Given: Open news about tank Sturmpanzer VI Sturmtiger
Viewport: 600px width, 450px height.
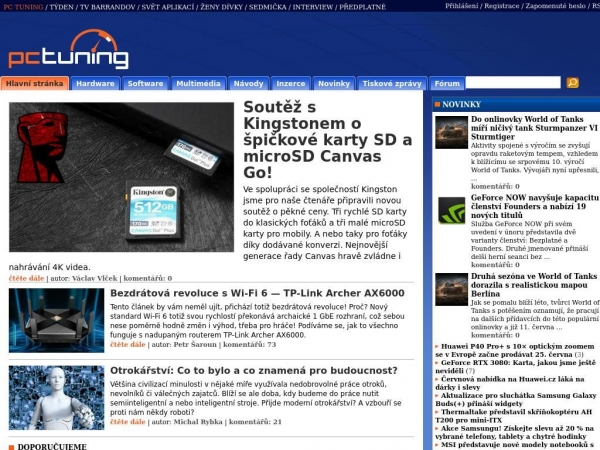Looking at the screenshot, I should pos(534,128).
